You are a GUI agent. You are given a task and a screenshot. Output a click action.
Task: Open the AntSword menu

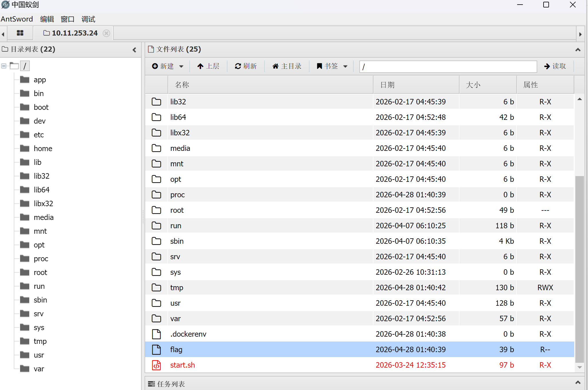pos(17,19)
